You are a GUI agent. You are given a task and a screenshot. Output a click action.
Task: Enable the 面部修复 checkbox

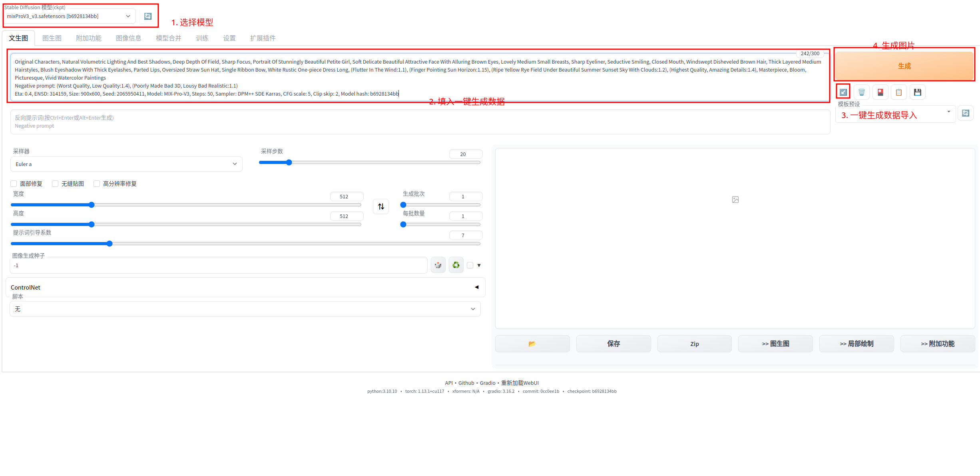coord(14,184)
